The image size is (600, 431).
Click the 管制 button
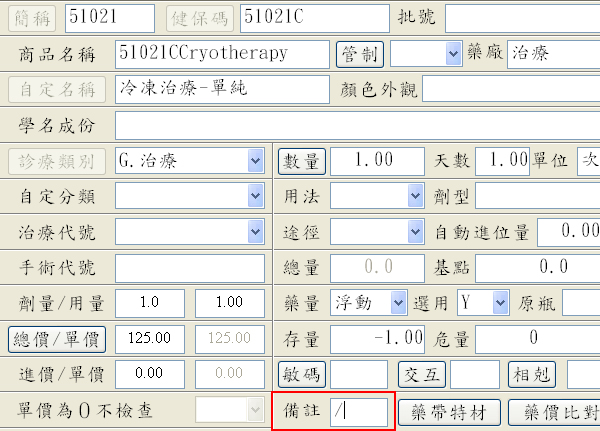360,53
